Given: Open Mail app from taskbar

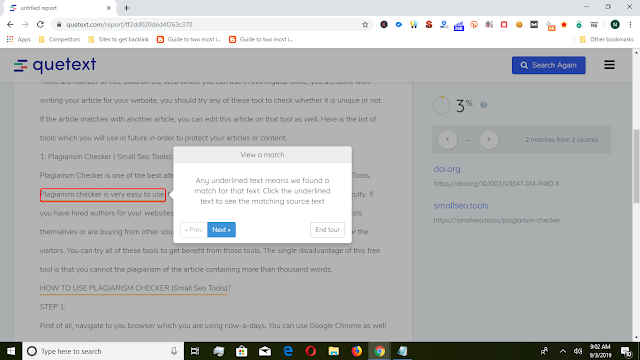Looking at the screenshot, I should [264, 351].
